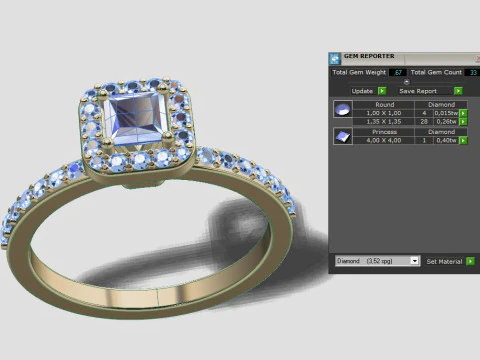Screen dimensions: 480x360
Task: Select the princess-cut center stone on ring
Action: (x=135, y=118)
